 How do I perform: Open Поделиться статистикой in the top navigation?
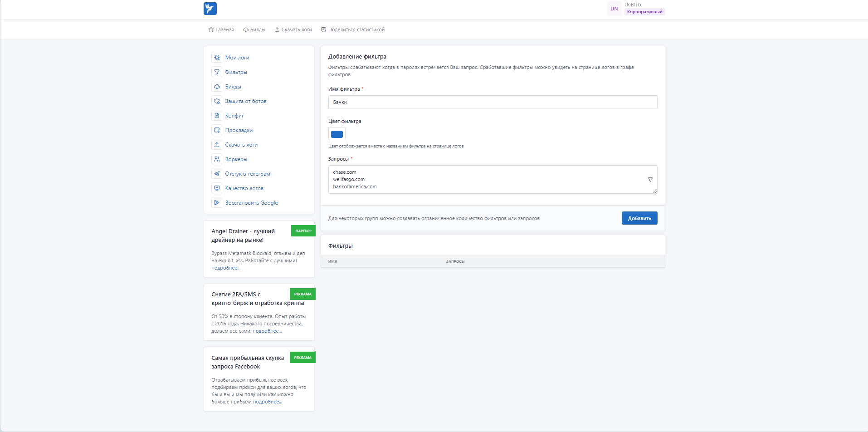pos(353,29)
